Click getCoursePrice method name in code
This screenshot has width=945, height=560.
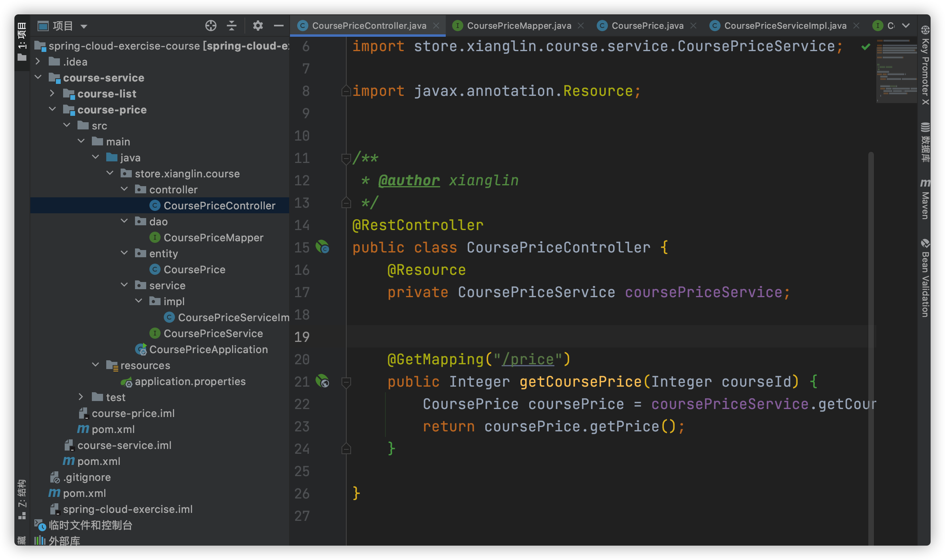pos(580,382)
